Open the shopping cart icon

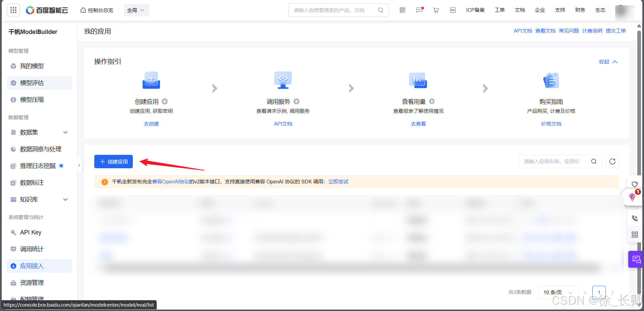pos(436,10)
